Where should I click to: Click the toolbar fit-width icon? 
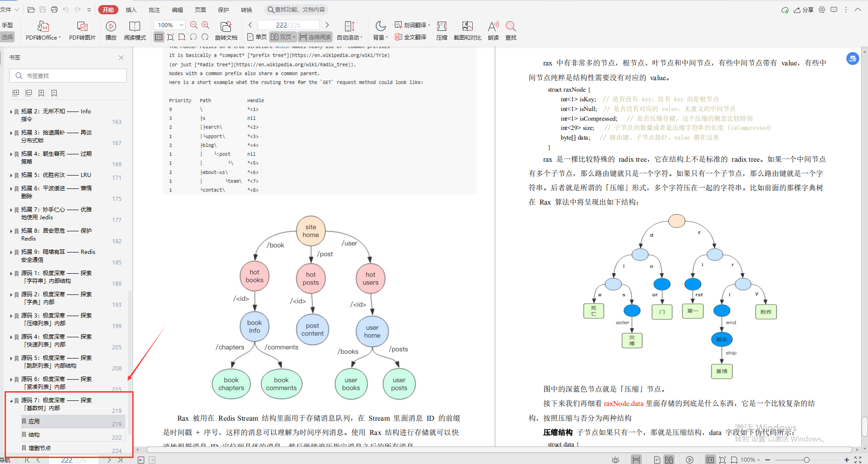182,37
